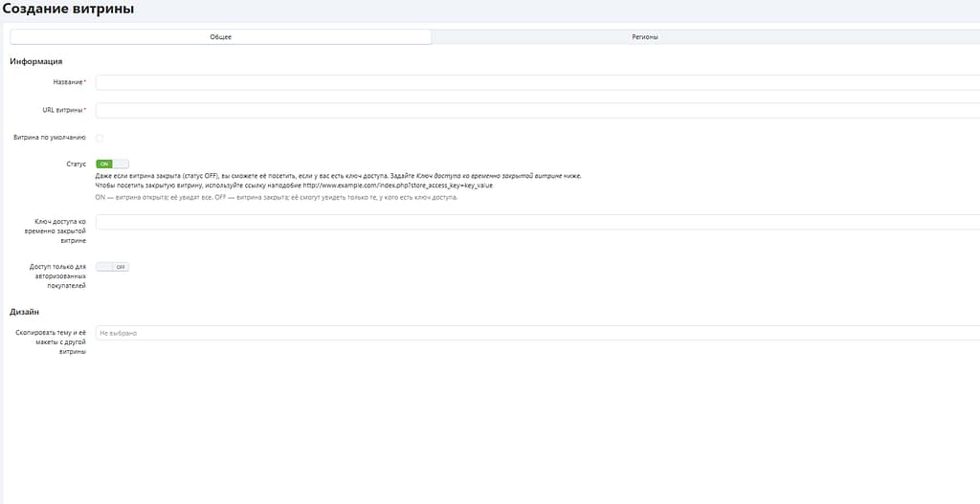Click the Статус label text

76,164
